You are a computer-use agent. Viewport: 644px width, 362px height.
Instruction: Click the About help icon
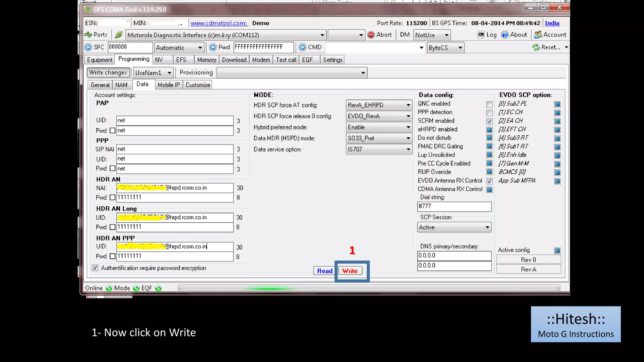pos(505,35)
